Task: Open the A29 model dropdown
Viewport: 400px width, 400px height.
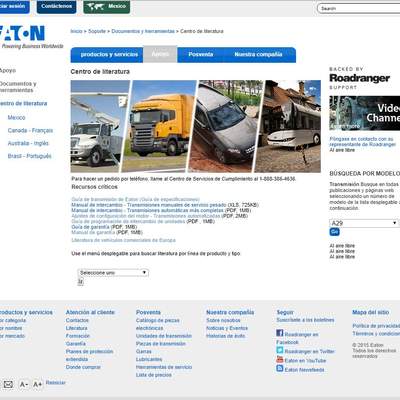Action: pyautogui.click(x=364, y=223)
